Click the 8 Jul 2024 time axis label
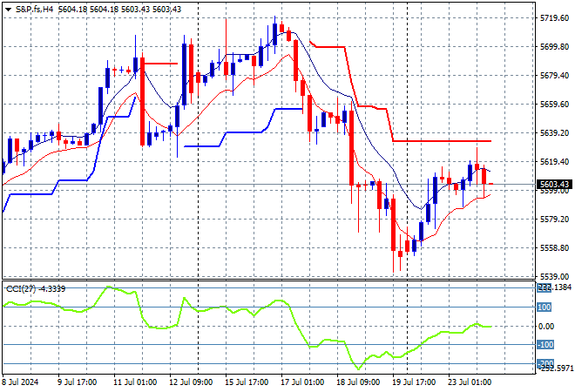 click(20, 382)
